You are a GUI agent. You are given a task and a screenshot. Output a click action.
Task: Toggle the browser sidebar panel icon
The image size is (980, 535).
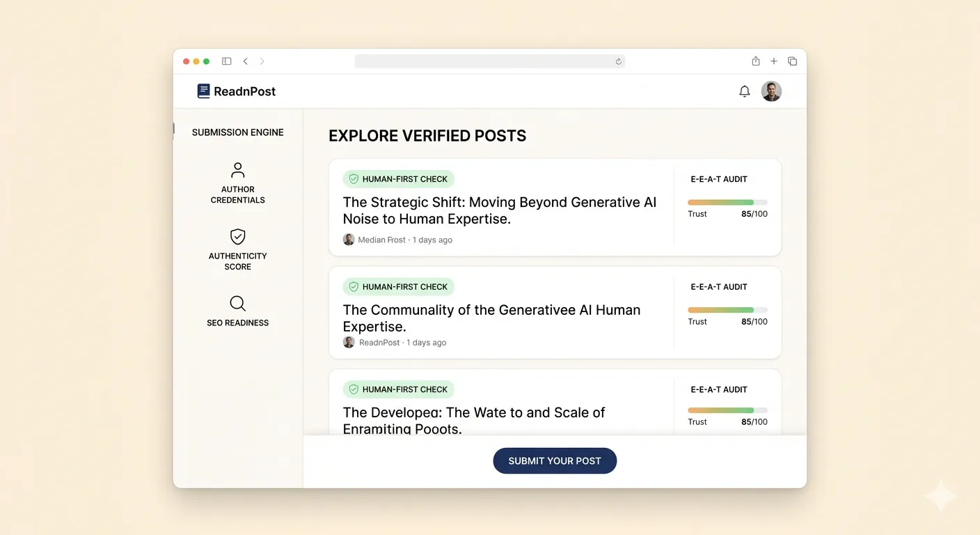pyautogui.click(x=226, y=61)
